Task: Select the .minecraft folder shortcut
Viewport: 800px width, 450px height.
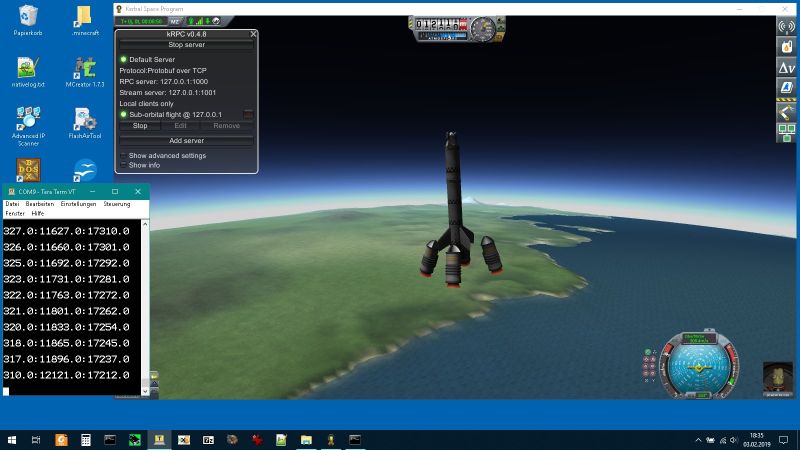Action: tap(85, 20)
